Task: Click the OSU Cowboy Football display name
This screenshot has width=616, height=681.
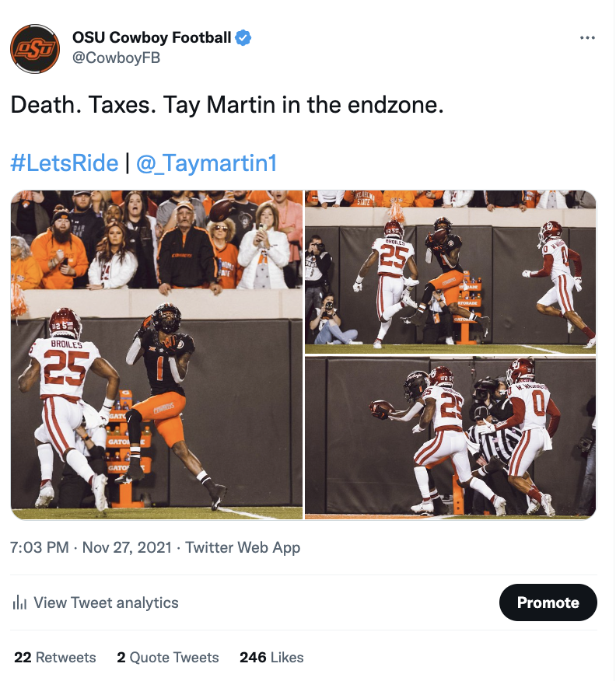Action: click(152, 38)
